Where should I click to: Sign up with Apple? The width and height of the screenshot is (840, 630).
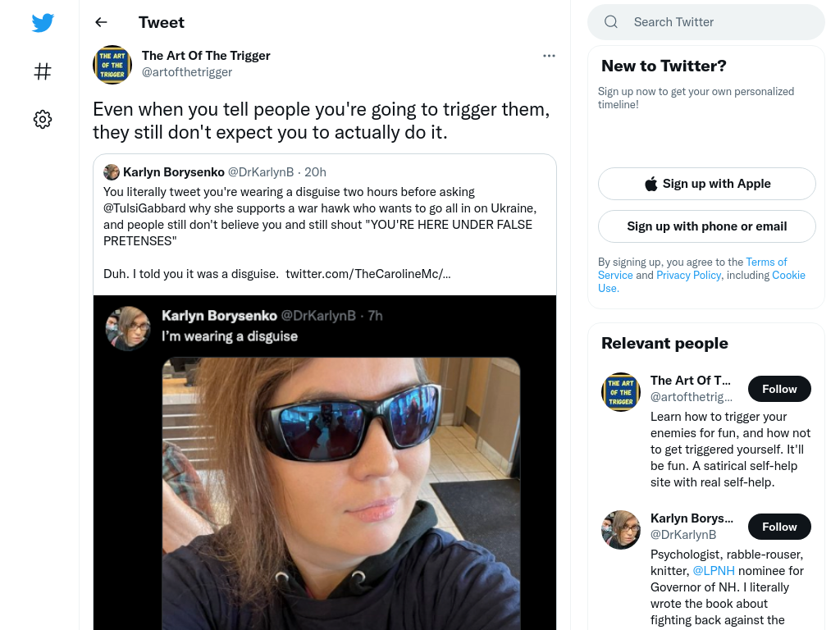706,184
